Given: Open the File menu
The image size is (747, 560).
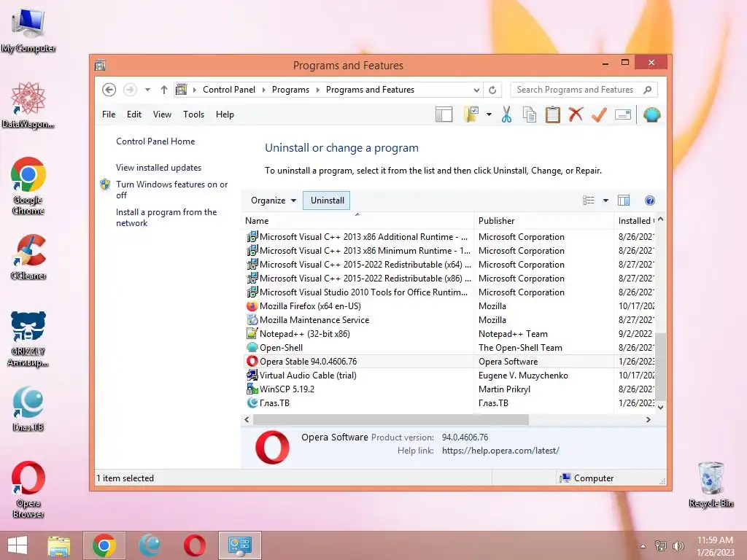Looking at the screenshot, I should coord(109,114).
